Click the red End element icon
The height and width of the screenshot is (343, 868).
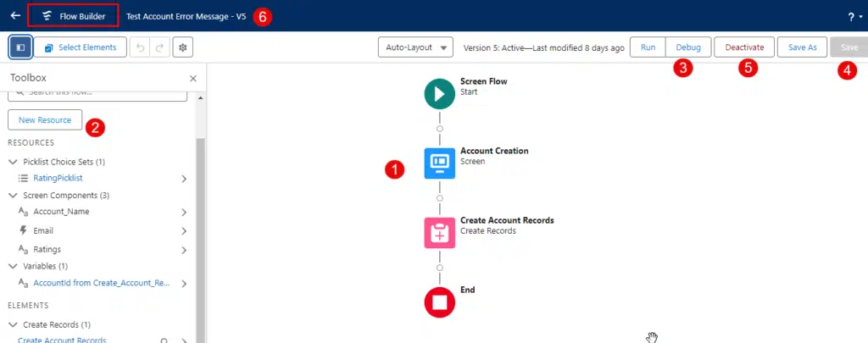440,302
